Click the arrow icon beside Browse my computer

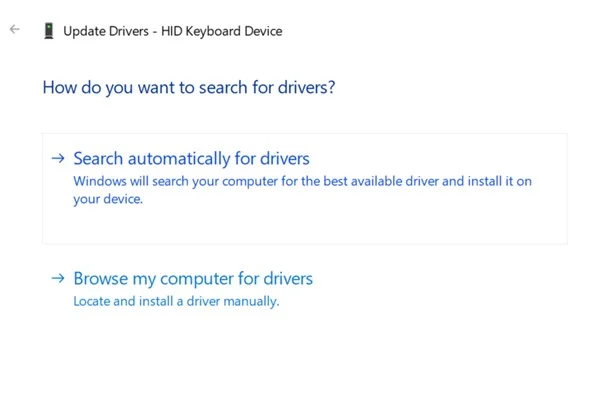pyautogui.click(x=58, y=278)
